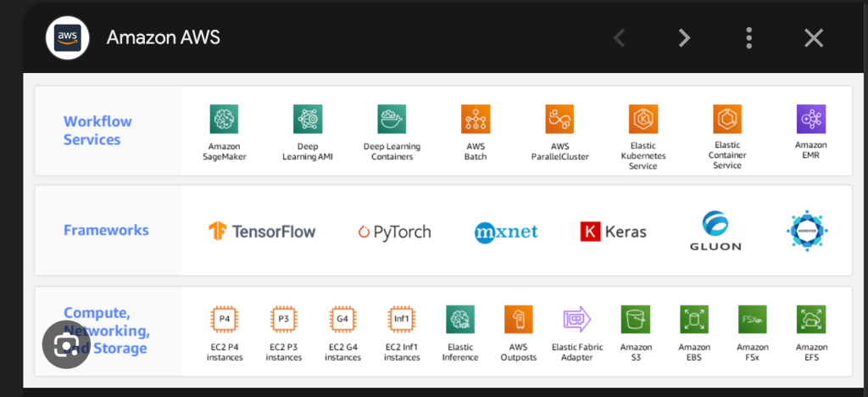Click the PyTorch logo
Viewport: 868px width, 397px height.
pyautogui.click(x=395, y=232)
